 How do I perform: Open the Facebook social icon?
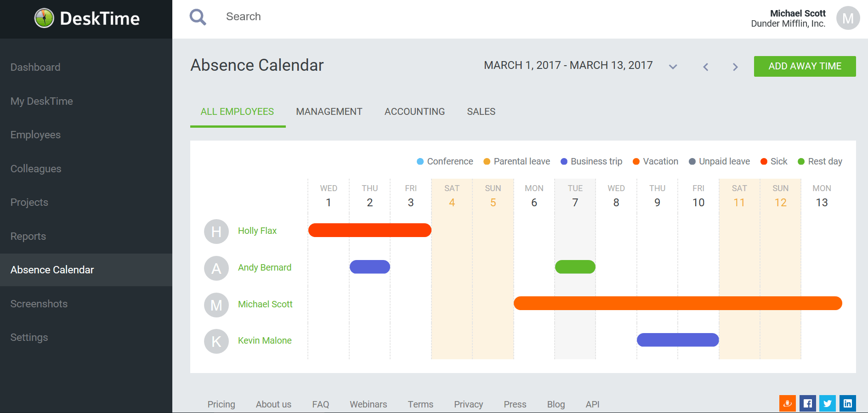pos(807,403)
